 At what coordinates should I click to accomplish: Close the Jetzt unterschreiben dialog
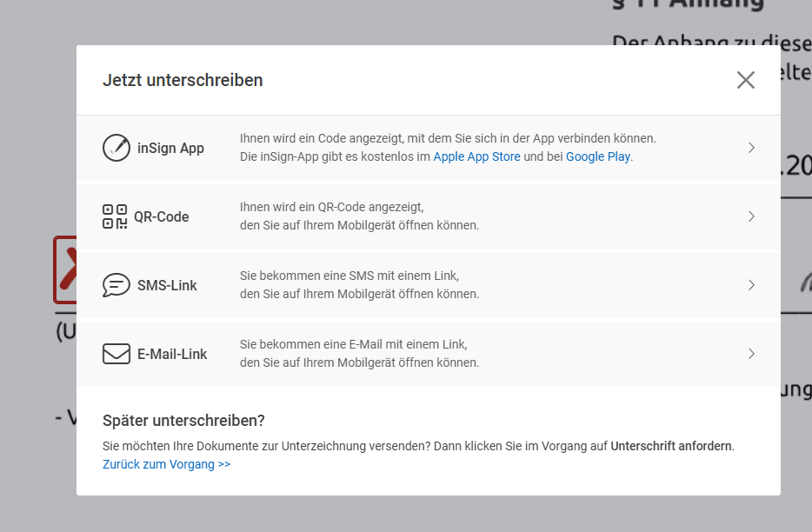click(x=745, y=80)
